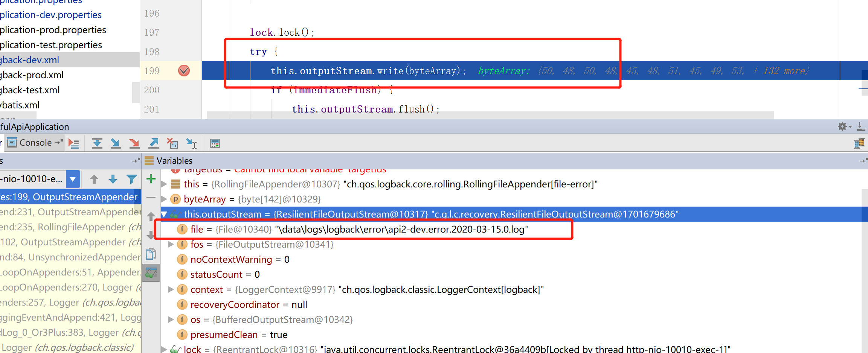Select the RestfulApiApplication debug tab
The height and width of the screenshot is (353, 868).
pos(34,126)
